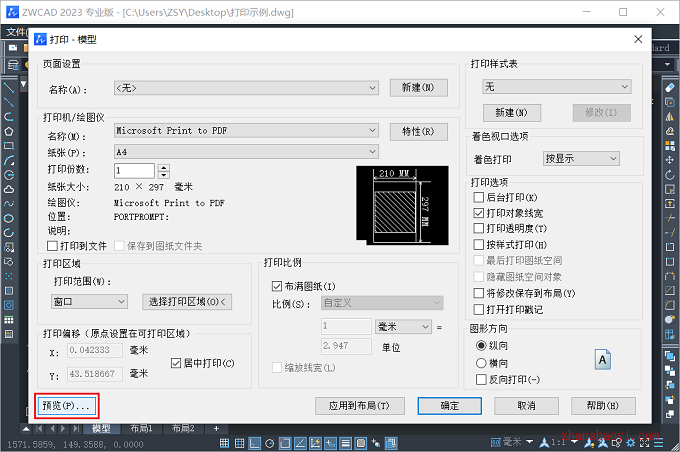Check 打印到文件 option
This screenshot has height=452, width=680.
(52, 246)
